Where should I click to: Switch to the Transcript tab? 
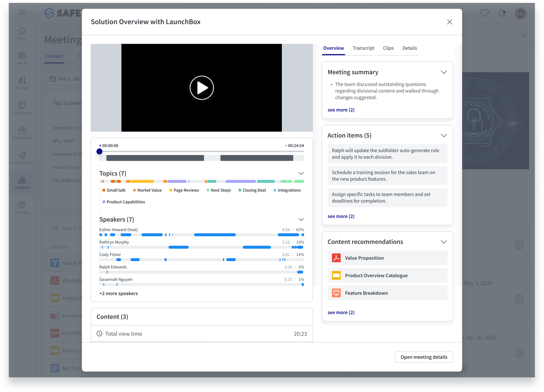[x=363, y=48]
